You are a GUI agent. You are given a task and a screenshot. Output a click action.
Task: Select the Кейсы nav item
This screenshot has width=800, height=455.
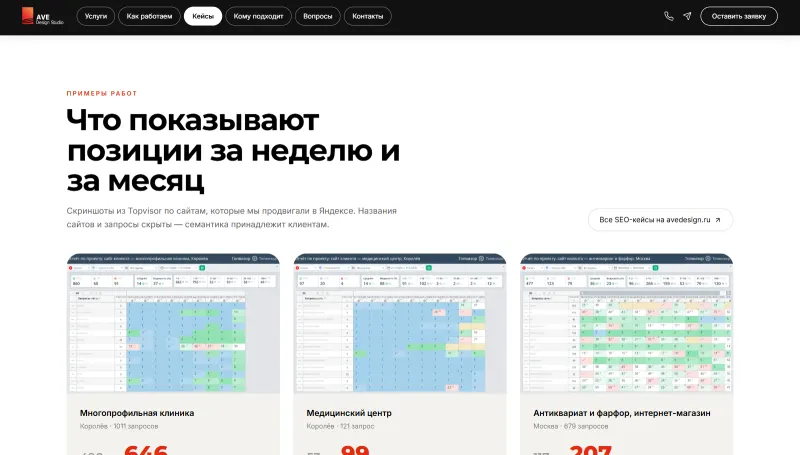[x=203, y=16]
